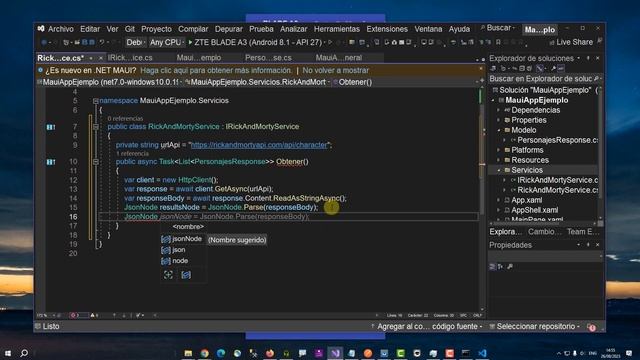The height and width of the screenshot is (360, 640).
Task: Collapse the Obtener method on line 10
Action: [96, 162]
